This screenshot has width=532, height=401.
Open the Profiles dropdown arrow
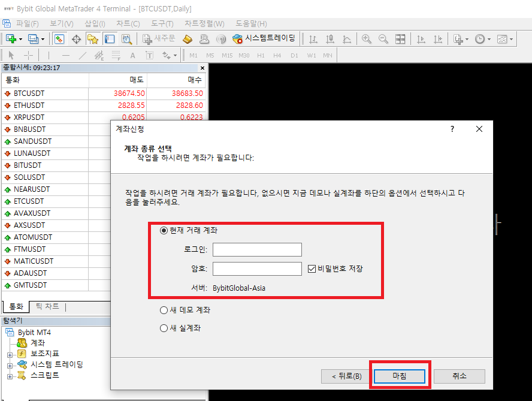(43, 40)
